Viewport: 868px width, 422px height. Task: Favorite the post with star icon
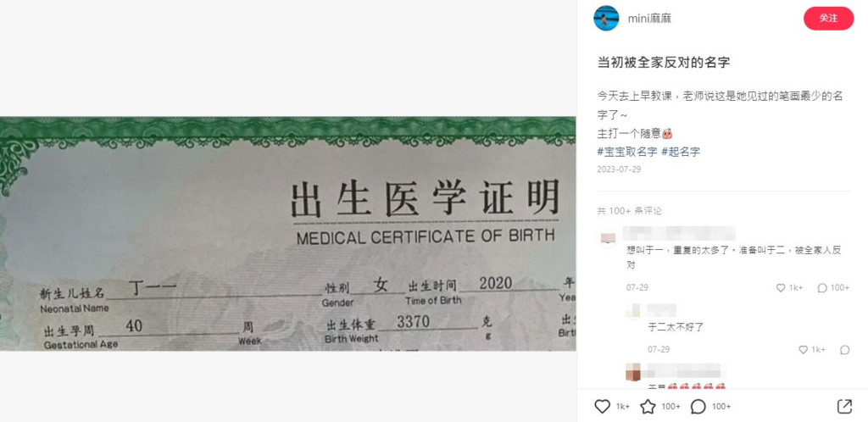(x=648, y=407)
